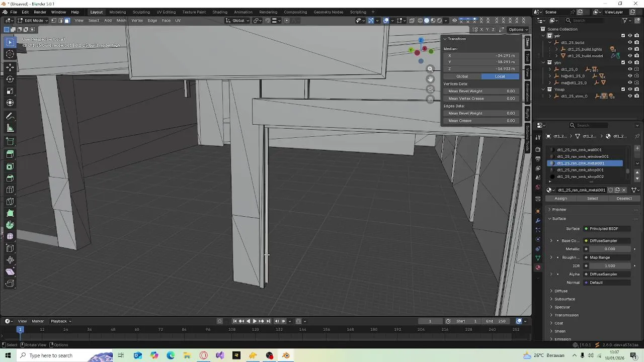This screenshot has width=644, height=362.
Task: Click the zoom viewport gizmo icon
Action: tap(430, 69)
